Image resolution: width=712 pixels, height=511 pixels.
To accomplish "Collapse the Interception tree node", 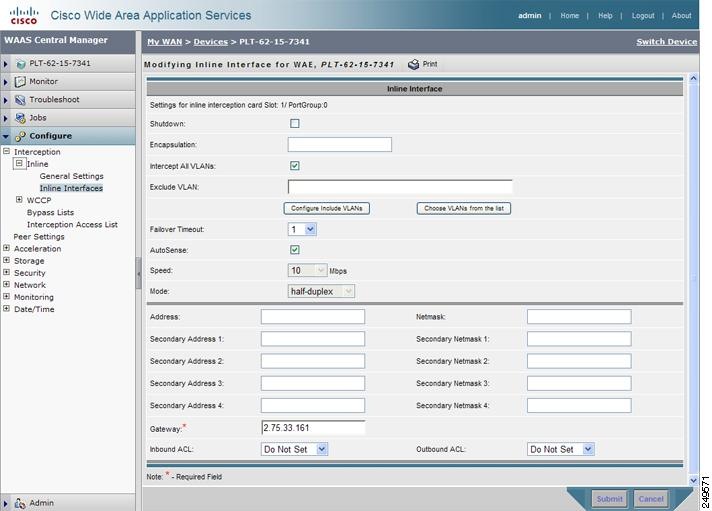I will point(6,151).
